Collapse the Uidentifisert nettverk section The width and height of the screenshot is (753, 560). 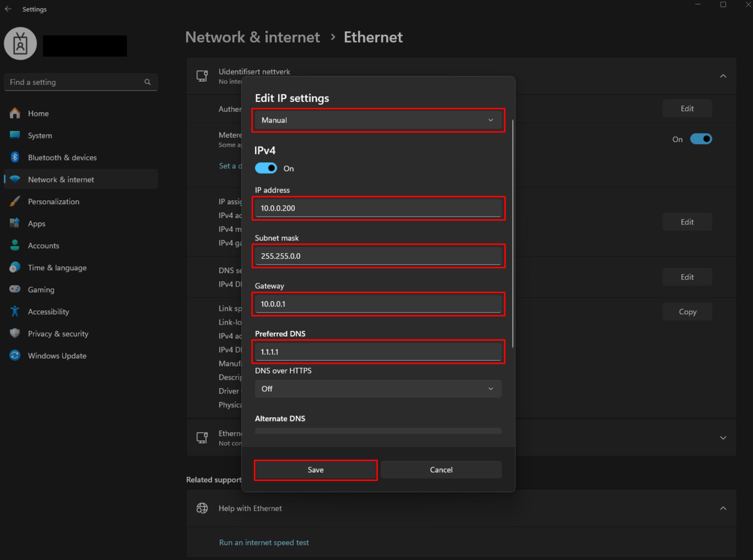point(723,76)
